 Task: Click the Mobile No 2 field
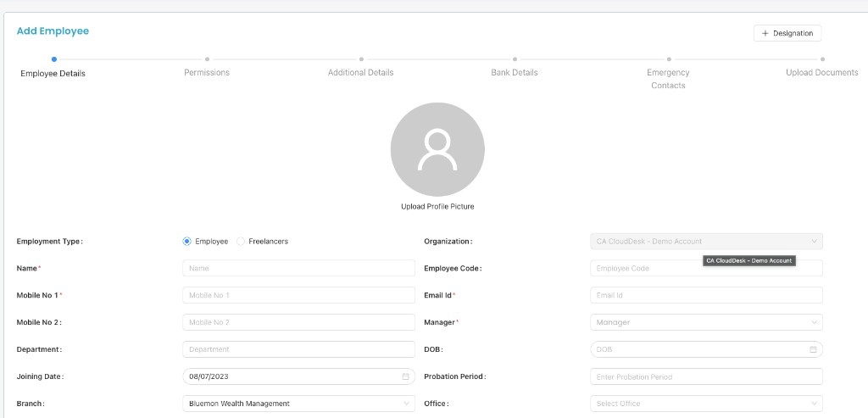point(298,322)
